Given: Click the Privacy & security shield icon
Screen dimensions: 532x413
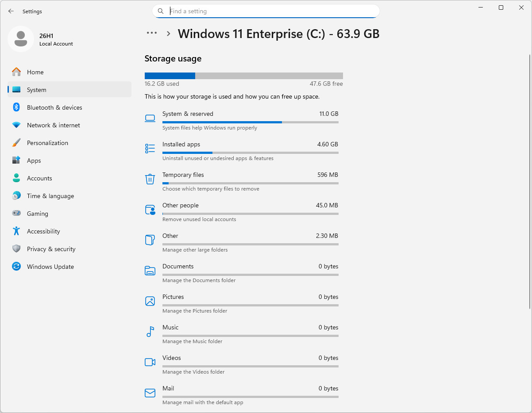Looking at the screenshot, I should click(16, 249).
